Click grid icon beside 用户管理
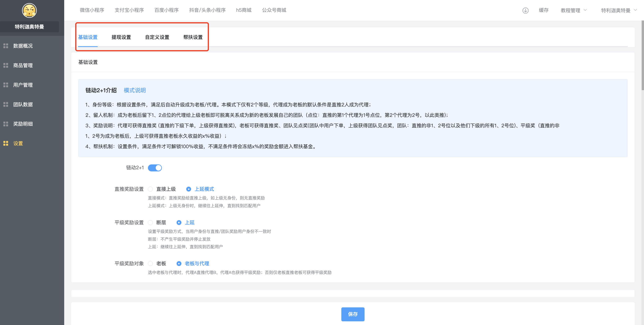Image resolution: width=644 pixels, height=325 pixels. pyautogui.click(x=6, y=85)
